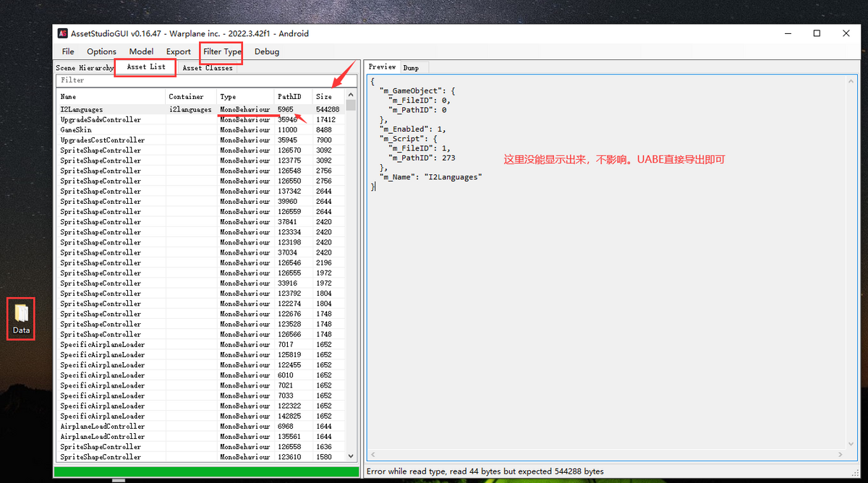Select SpriteShapeController row with PathID 123610
868x483 pixels.
(201, 457)
